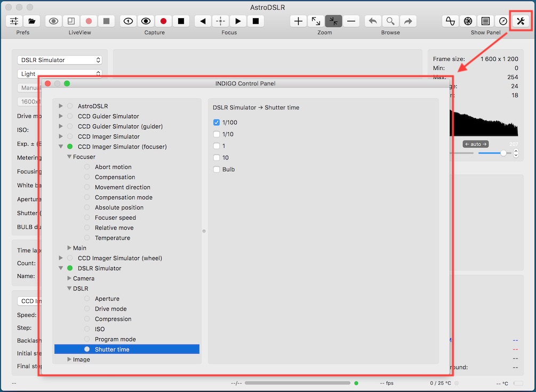Zoom out with the minus icon
This screenshot has height=392, width=536.
click(x=351, y=21)
